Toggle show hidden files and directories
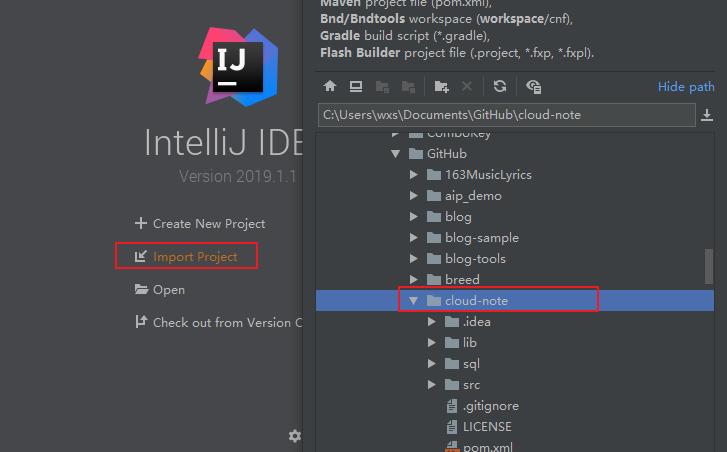The height and width of the screenshot is (452, 727). [533, 87]
